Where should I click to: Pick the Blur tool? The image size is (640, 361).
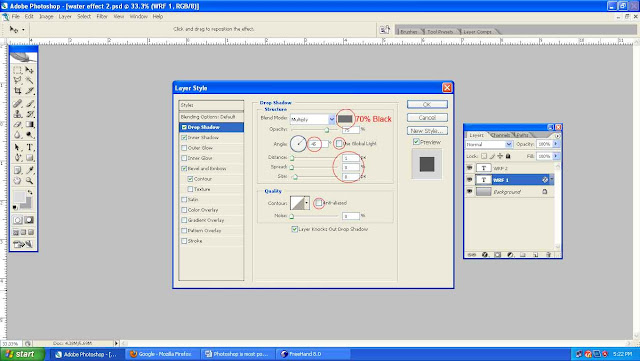tap(18, 135)
